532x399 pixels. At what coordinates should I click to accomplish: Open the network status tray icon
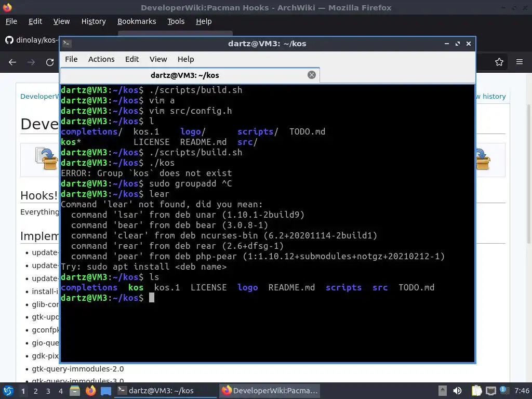(491, 391)
